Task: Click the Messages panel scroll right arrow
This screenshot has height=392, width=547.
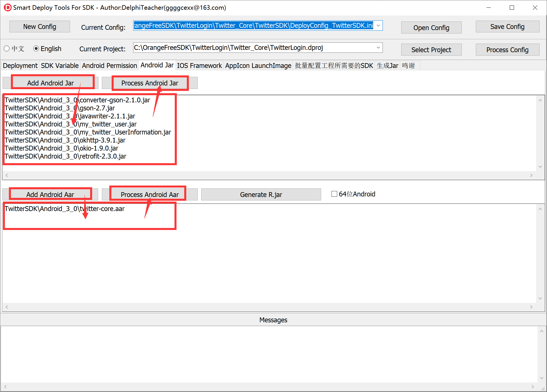Action: (x=533, y=386)
